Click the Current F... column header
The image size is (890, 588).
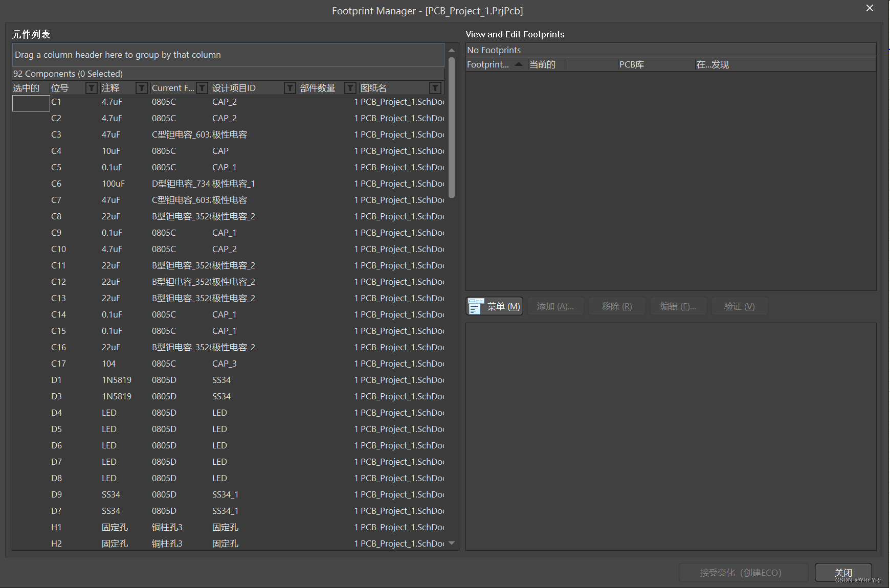coord(173,88)
